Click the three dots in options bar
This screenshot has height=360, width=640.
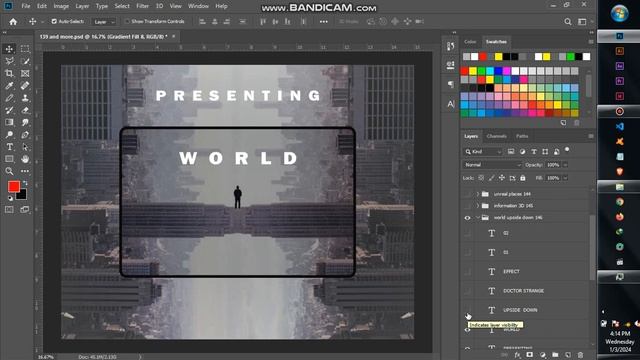coord(324,22)
